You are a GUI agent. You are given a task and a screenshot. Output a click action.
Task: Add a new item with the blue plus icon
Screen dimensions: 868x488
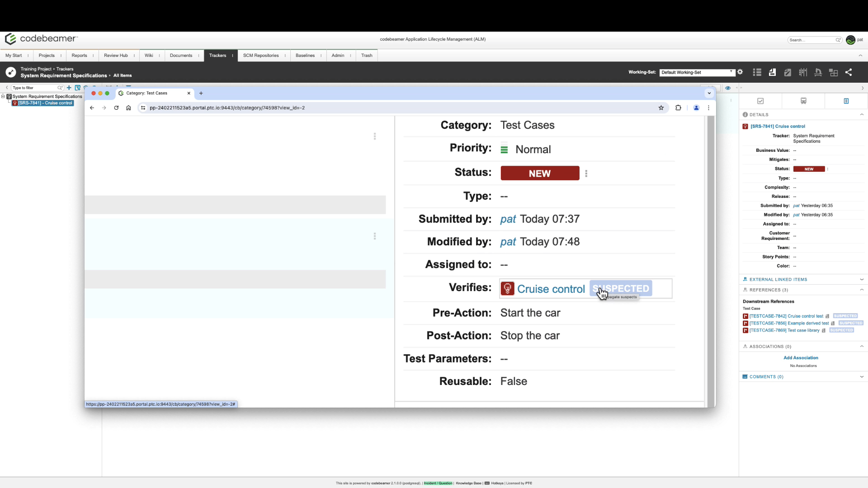pyautogui.click(x=69, y=88)
